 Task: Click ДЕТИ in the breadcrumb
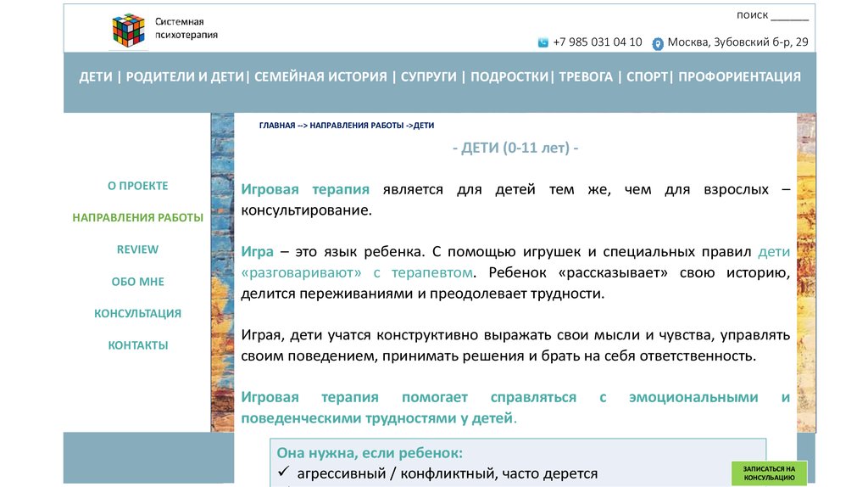pyautogui.click(x=424, y=126)
